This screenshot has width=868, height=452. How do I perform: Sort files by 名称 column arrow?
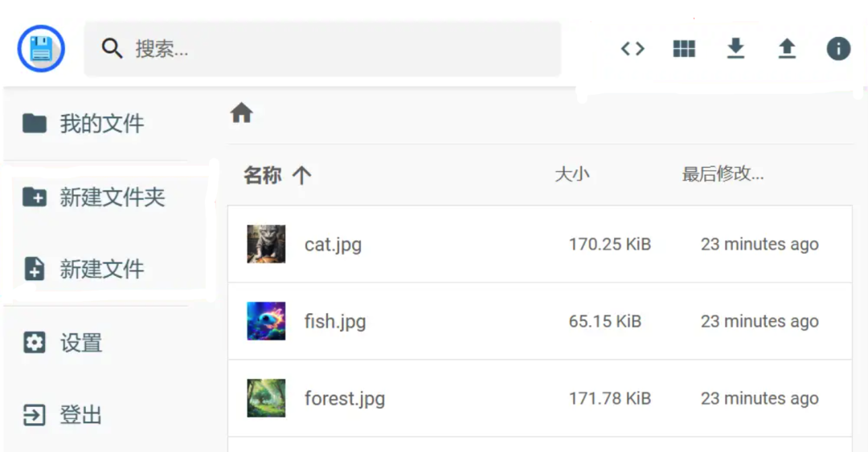(301, 175)
